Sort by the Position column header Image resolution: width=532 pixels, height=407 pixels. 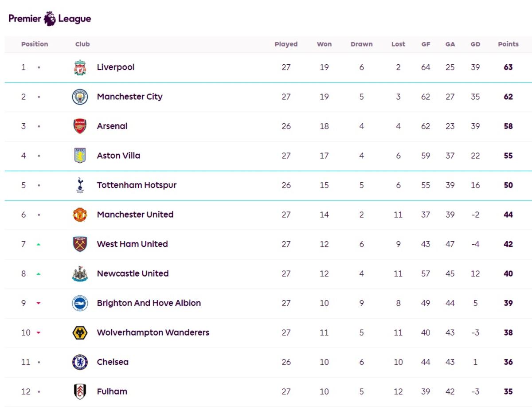click(35, 44)
